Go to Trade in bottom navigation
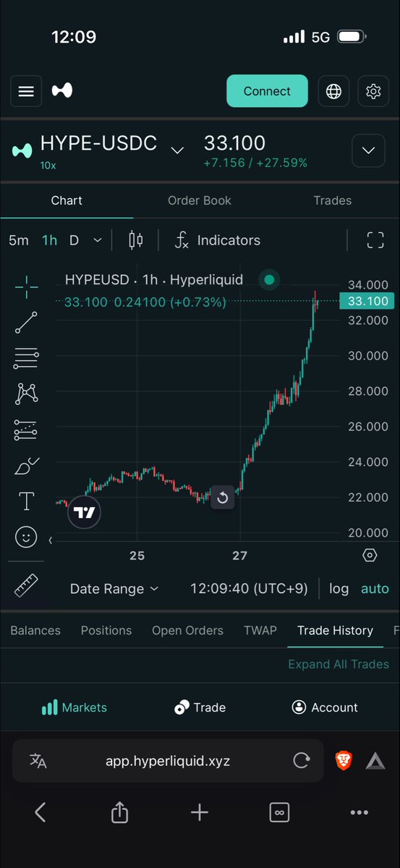 click(x=200, y=707)
